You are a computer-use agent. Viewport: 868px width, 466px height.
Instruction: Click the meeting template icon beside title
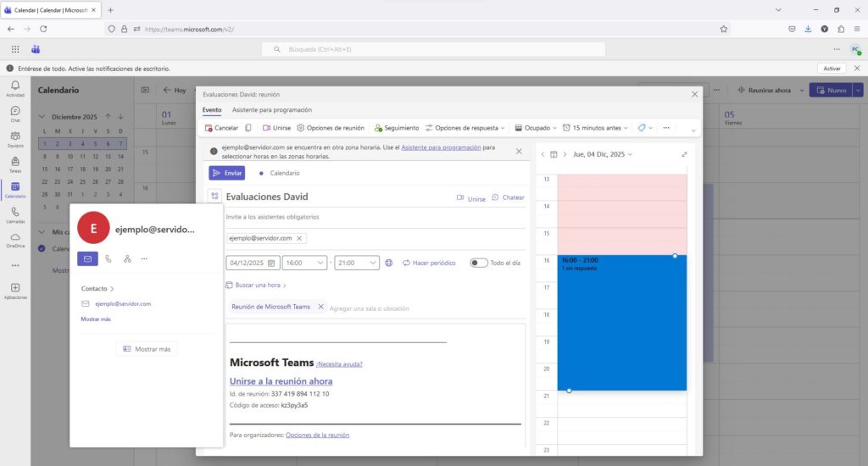click(x=214, y=196)
